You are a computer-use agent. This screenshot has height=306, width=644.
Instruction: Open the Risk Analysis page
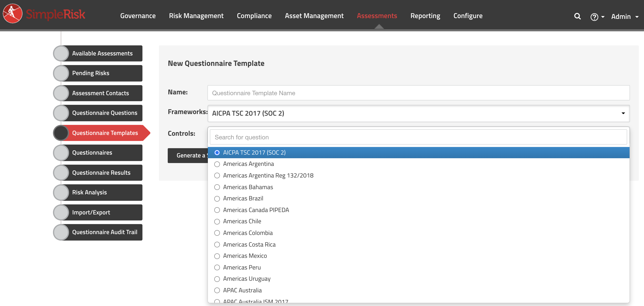(x=89, y=192)
